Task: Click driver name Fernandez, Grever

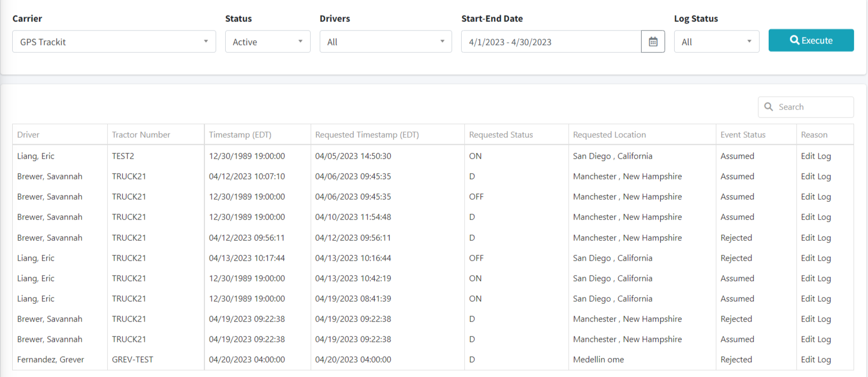Action: click(x=51, y=359)
